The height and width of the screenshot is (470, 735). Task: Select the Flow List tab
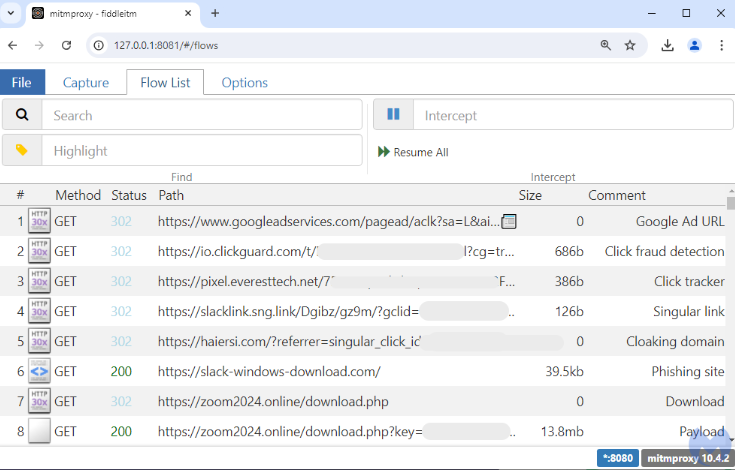[165, 82]
